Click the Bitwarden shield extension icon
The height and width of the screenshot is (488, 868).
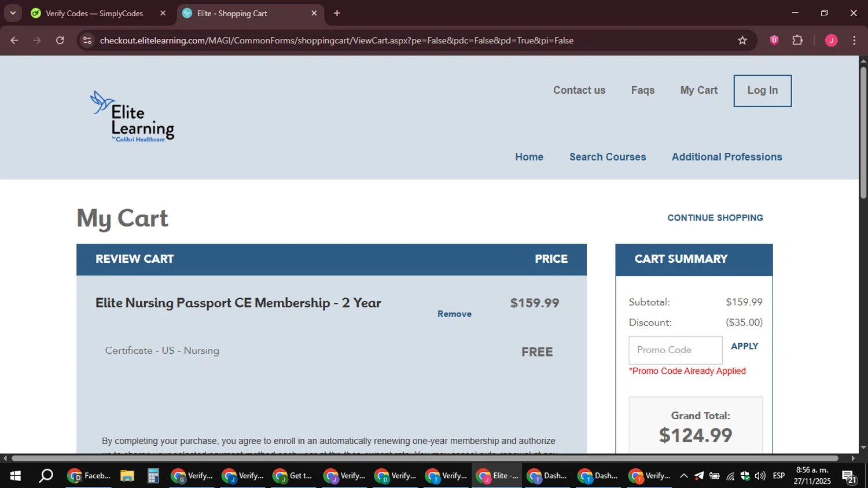[774, 41]
